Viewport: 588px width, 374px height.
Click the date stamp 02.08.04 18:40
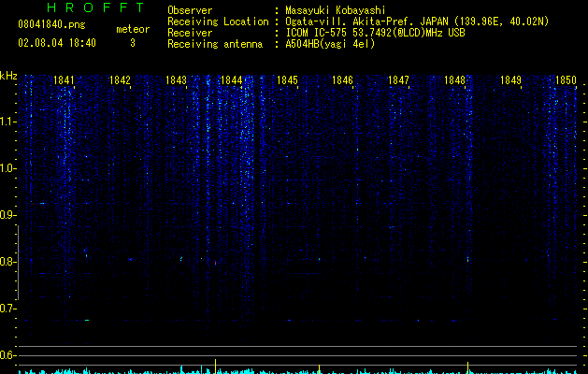57,43
